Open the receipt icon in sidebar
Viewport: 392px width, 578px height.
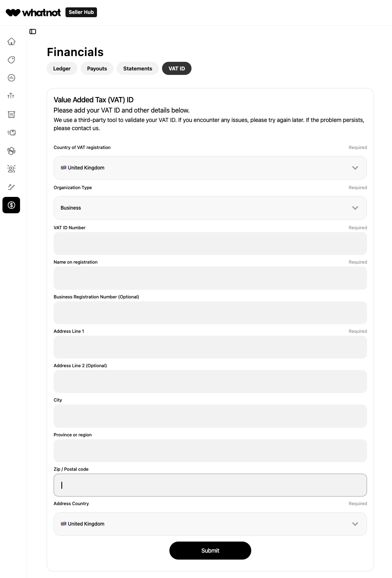11,115
